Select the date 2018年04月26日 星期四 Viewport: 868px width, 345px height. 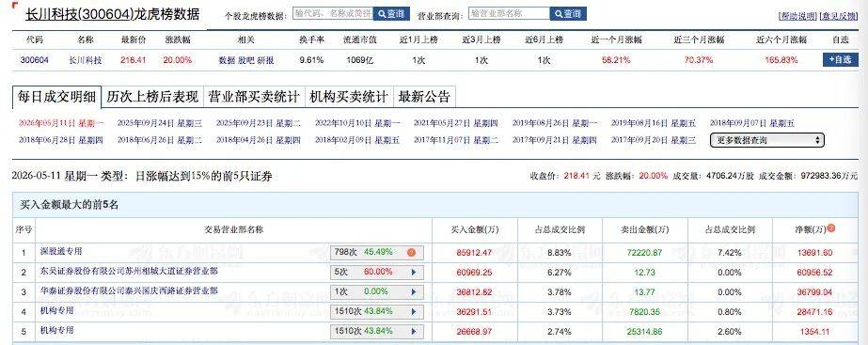[259, 140]
